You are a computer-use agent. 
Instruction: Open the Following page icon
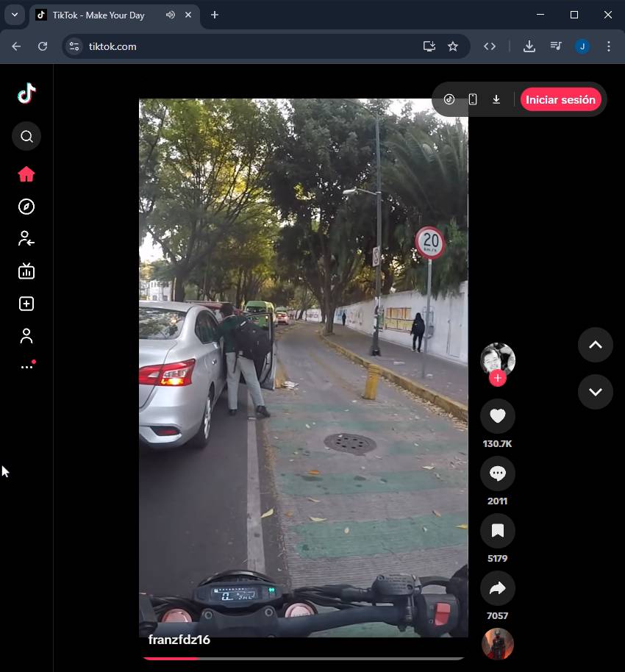(x=26, y=239)
